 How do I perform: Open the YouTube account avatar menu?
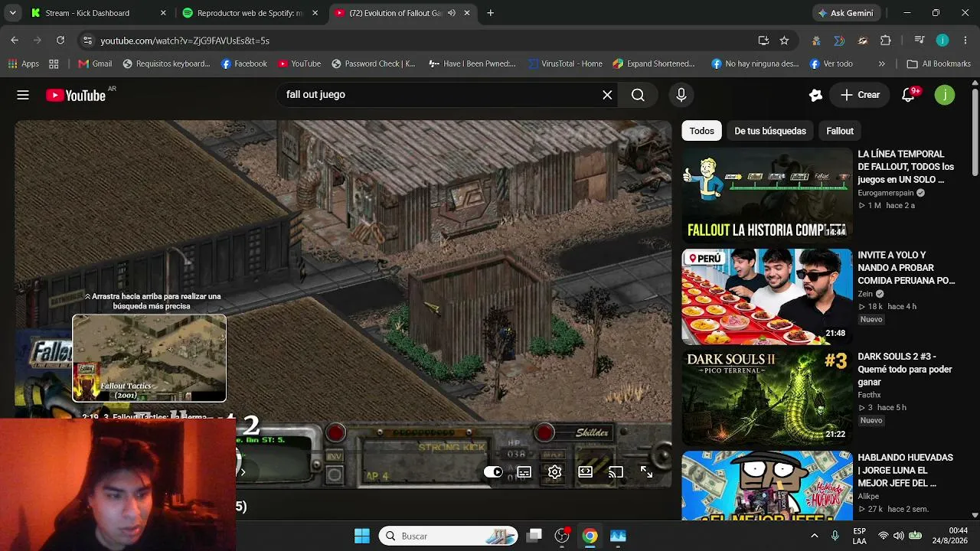tap(945, 95)
